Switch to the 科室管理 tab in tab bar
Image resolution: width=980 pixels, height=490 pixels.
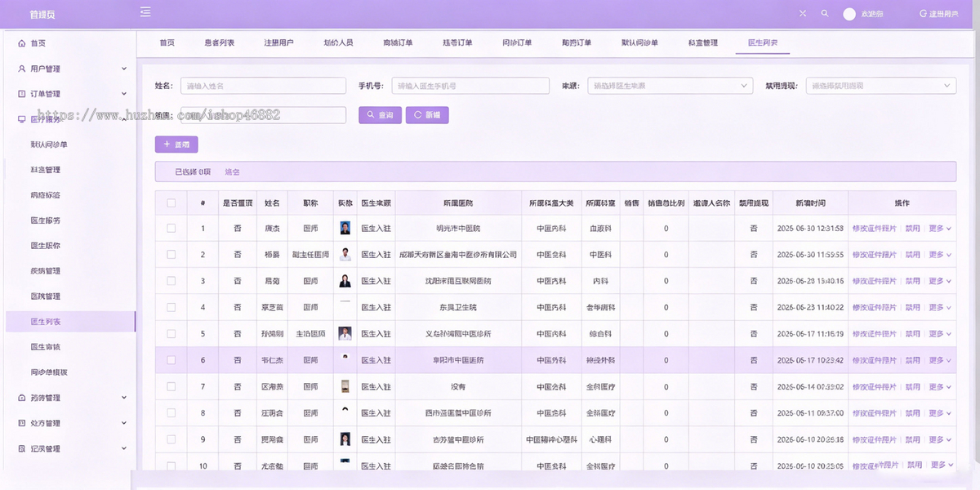[x=702, y=42]
